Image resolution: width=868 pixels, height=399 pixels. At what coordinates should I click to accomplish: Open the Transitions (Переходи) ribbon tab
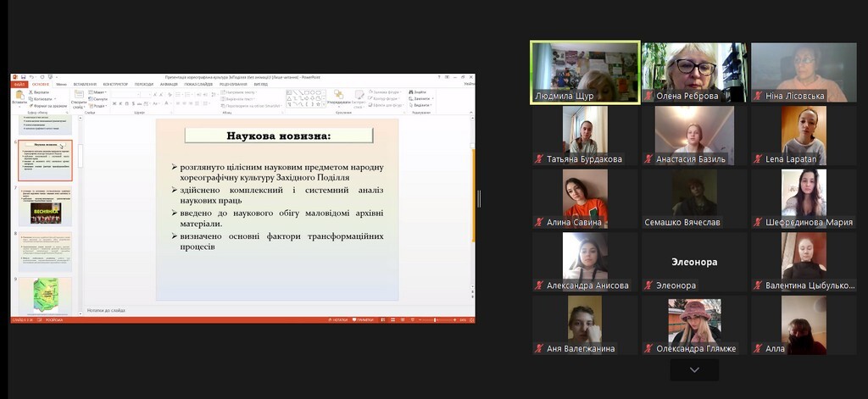click(x=144, y=84)
